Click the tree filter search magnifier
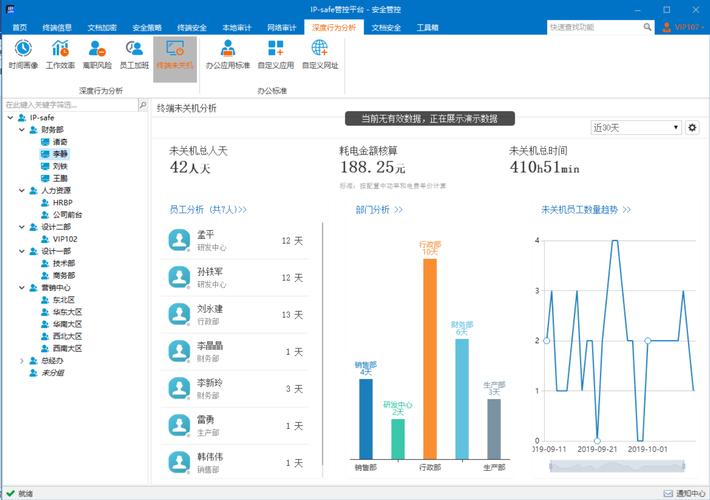Screen dimensions: 710x500 (x=143, y=104)
